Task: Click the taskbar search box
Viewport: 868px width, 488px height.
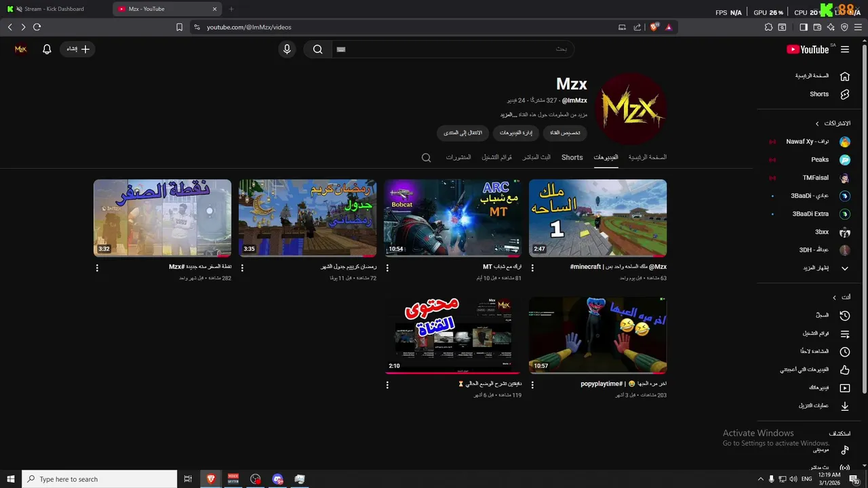Action: coord(99,479)
